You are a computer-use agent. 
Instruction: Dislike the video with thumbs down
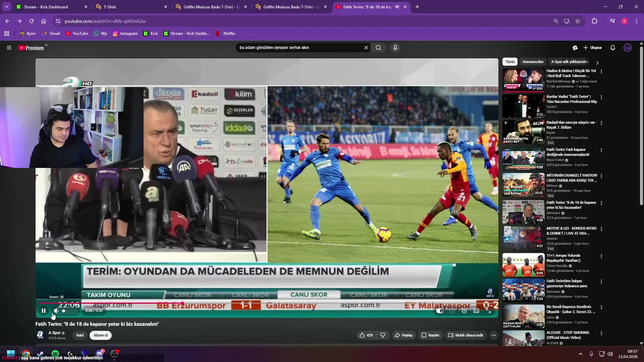(382, 335)
